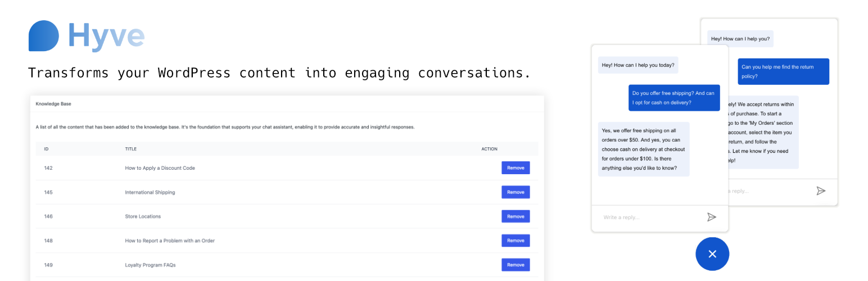This screenshot has height=281, width=868.
Task: Close the chat with the round X button
Action: point(712,254)
